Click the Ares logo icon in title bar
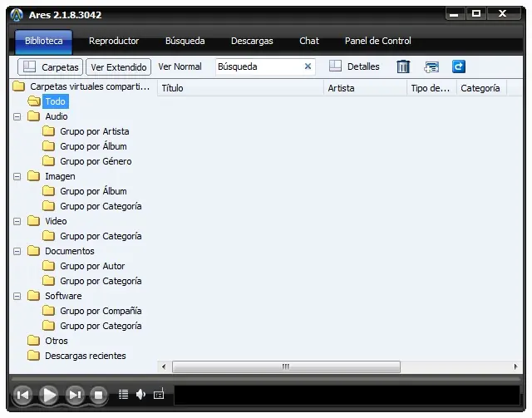This screenshot has width=532, height=418. tap(17, 15)
